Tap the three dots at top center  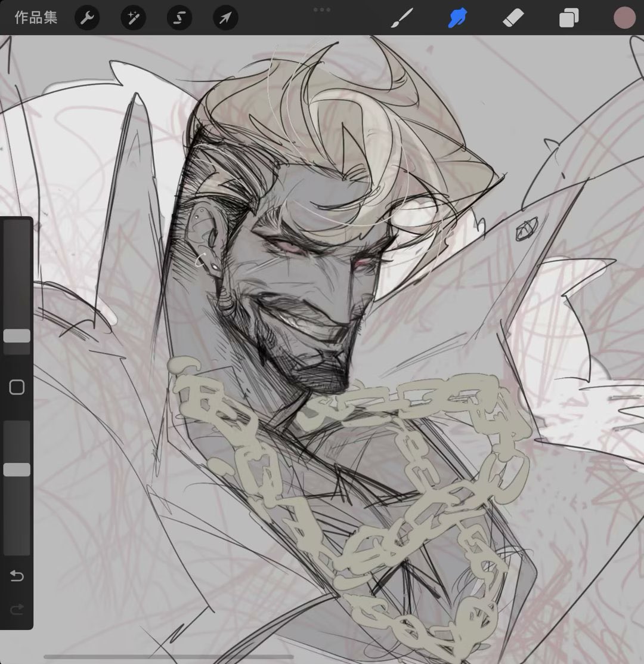pos(322,10)
